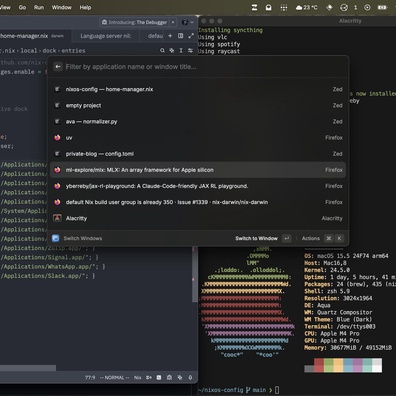This screenshot has height=396, width=396.
Task: Click the new tab plus icon in the Zed tab bar
Action: click(x=170, y=36)
